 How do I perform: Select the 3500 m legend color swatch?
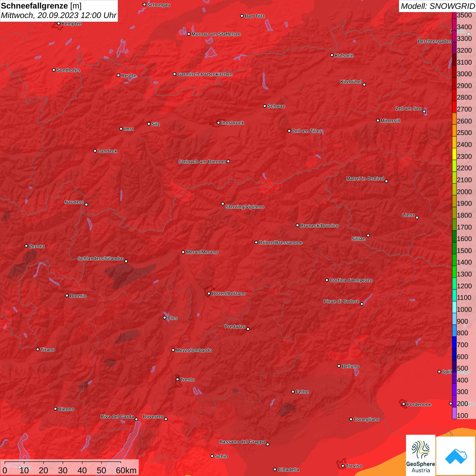454,15
